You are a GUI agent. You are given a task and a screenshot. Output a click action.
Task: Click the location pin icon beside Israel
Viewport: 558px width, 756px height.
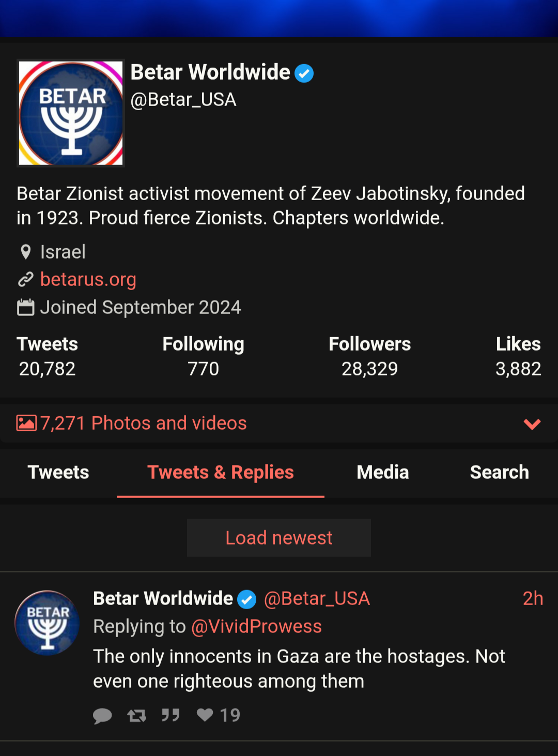tap(25, 252)
